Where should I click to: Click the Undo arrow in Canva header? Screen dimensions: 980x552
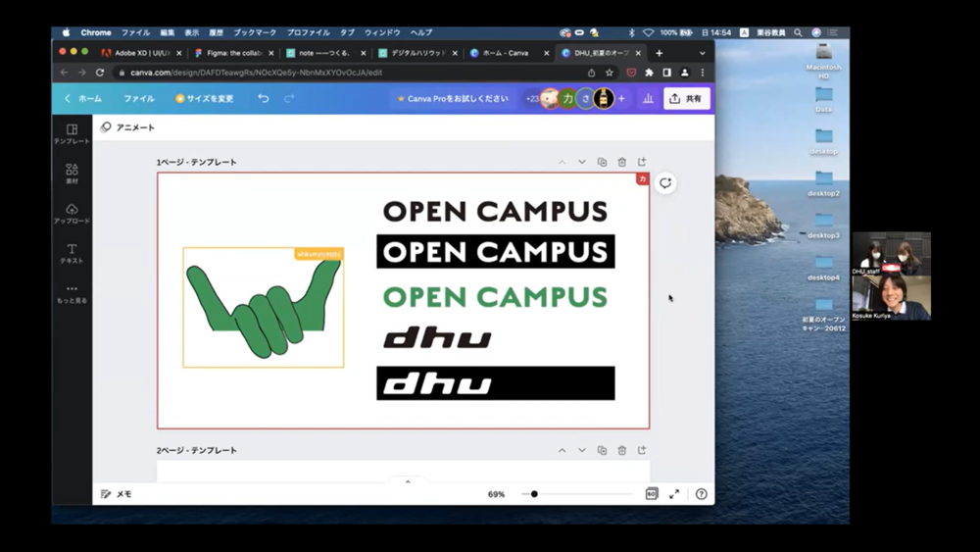pyautogui.click(x=263, y=98)
